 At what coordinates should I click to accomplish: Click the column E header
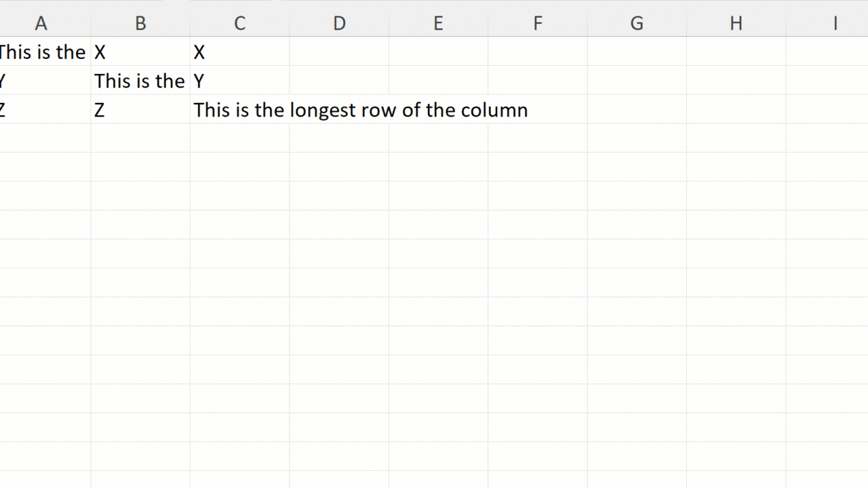[x=438, y=23]
